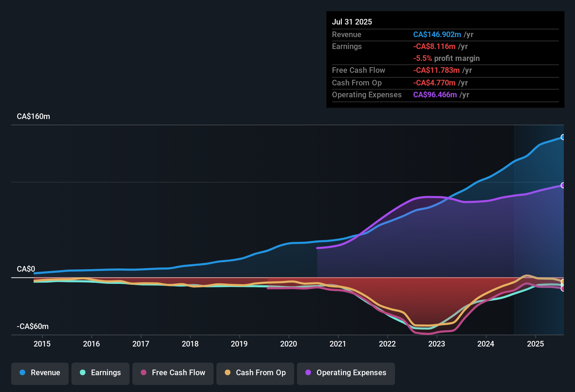
Task: Select the Operating Expenses endpoint marker
Action: [x=563, y=185]
